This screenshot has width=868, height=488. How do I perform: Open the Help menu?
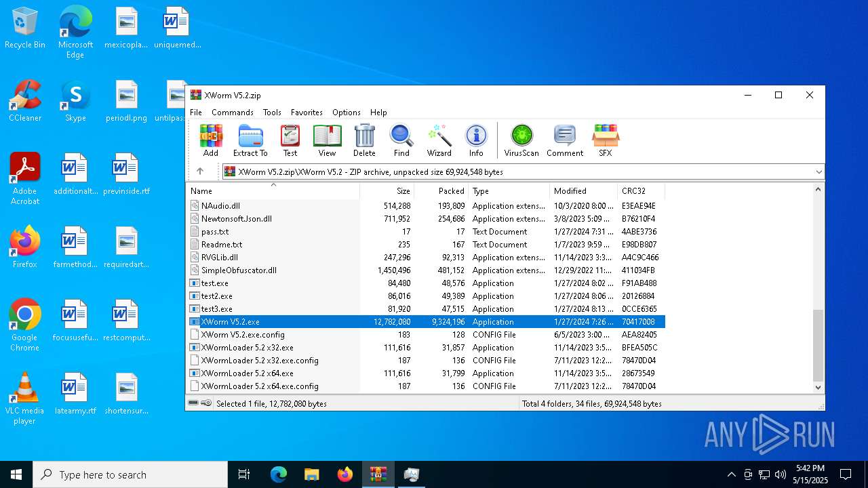click(x=378, y=113)
